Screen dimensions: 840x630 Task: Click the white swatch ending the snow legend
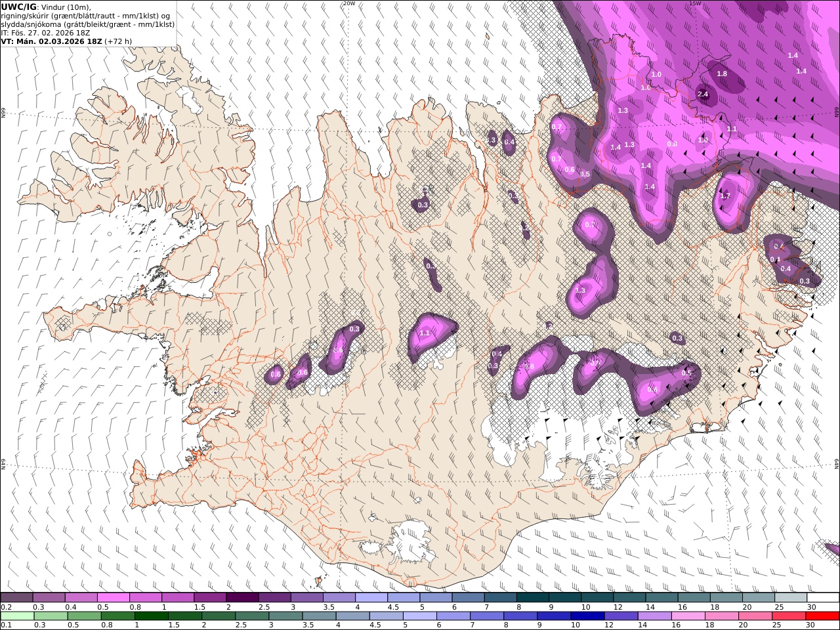pyautogui.click(x=822, y=597)
